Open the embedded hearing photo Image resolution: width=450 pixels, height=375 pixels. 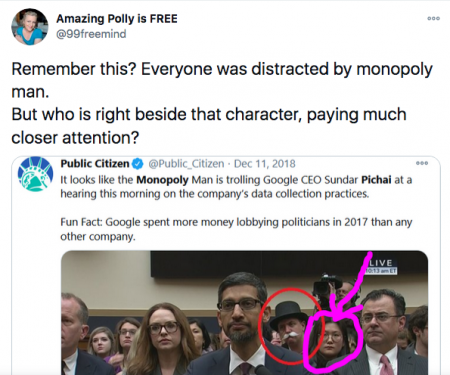click(244, 313)
